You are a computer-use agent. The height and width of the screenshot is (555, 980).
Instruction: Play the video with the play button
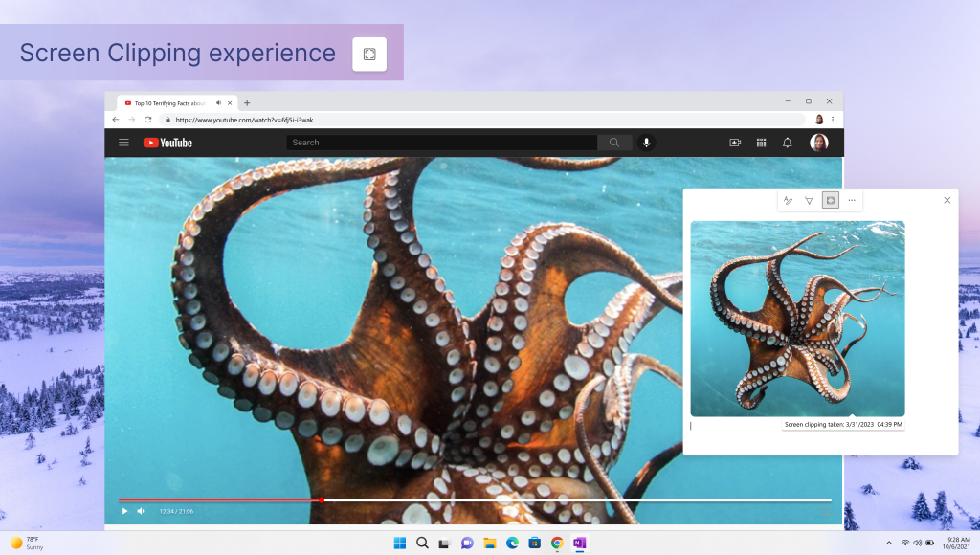124,511
